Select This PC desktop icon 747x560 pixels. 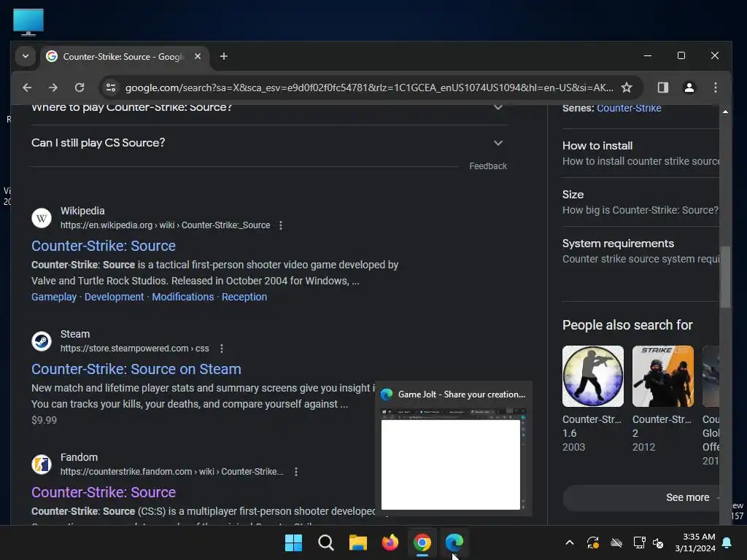[x=28, y=22]
